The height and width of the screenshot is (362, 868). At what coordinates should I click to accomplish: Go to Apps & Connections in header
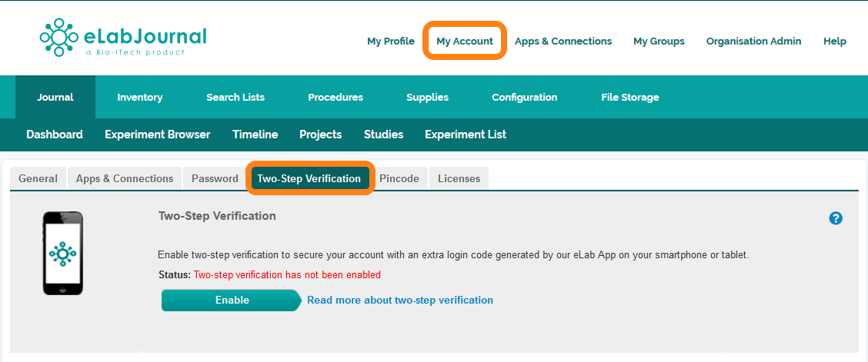pos(563,42)
